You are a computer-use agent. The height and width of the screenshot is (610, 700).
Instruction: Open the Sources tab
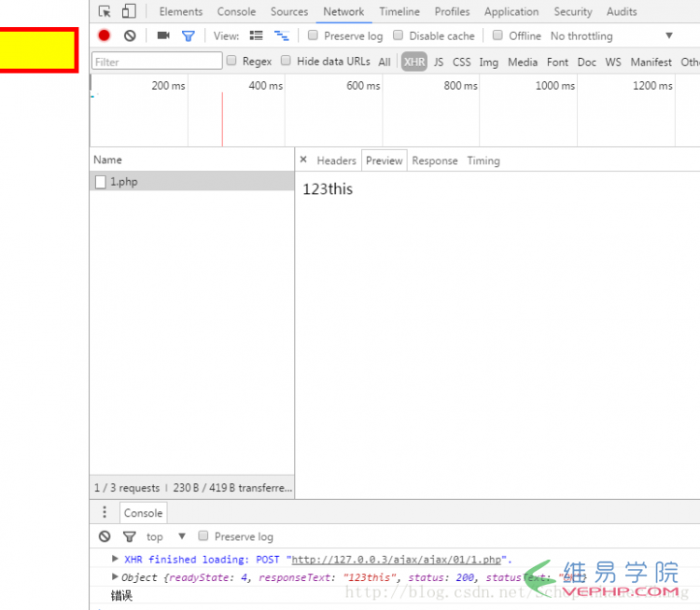[x=289, y=11]
